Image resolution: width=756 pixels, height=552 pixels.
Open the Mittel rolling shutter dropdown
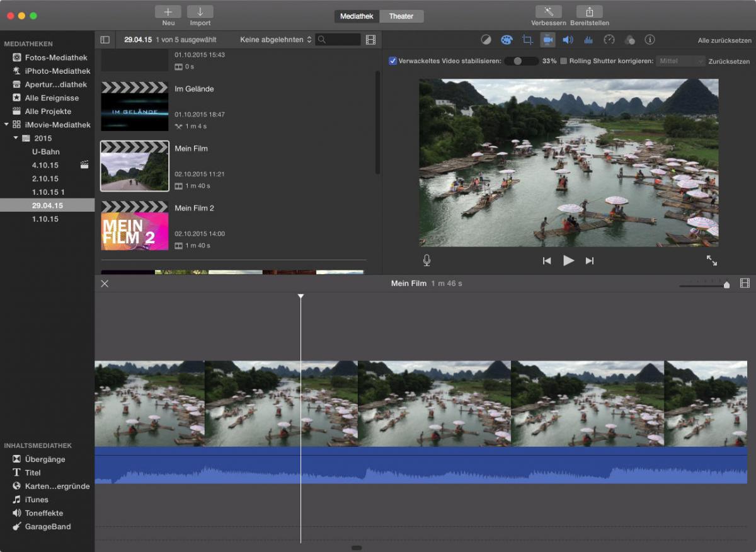pos(680,61)
